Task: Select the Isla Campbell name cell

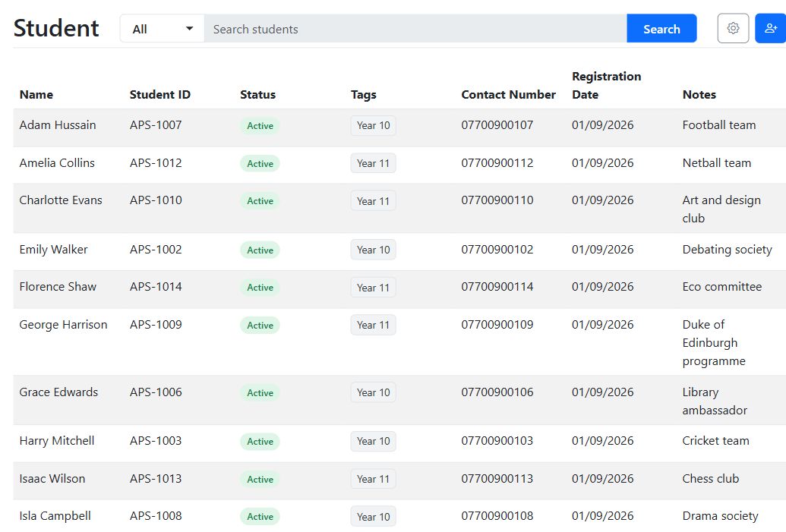Action: (55, 516)
